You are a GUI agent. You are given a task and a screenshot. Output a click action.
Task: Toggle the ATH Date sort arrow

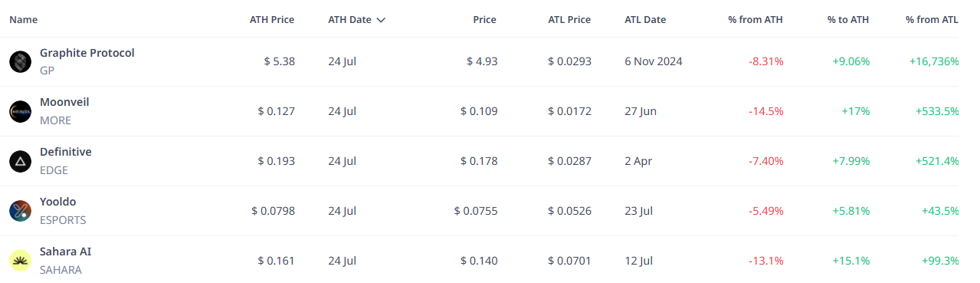381,20
